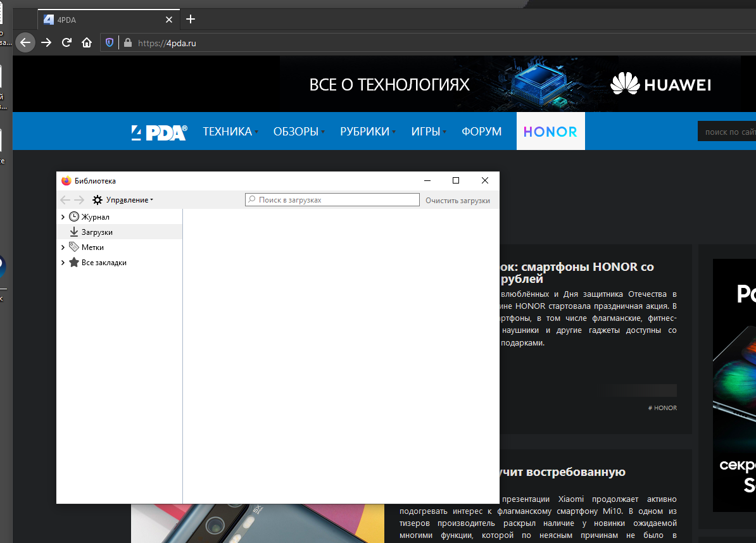Screen dimensions: 756x543
Task: Open the ИГРЫ menu on 4PDA
Action: (x=429, y=132)
